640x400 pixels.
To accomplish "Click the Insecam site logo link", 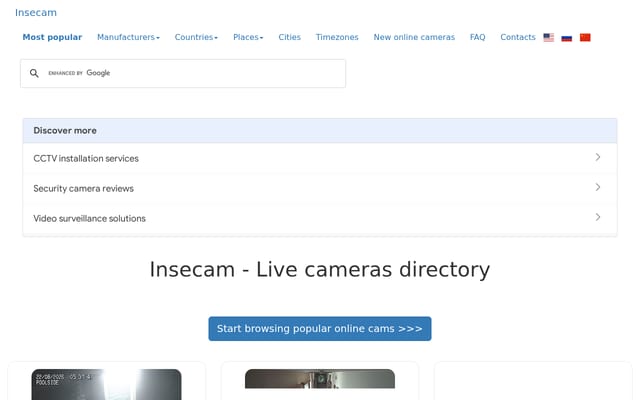I will point(36,13).
